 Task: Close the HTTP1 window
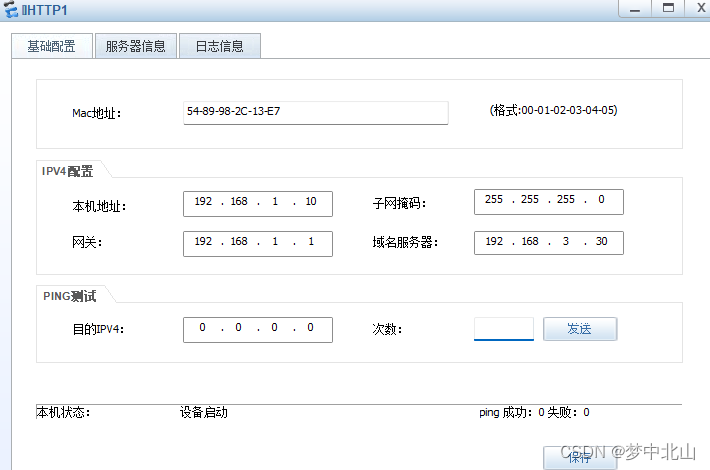pyautogui.click(x=700, y=9)
